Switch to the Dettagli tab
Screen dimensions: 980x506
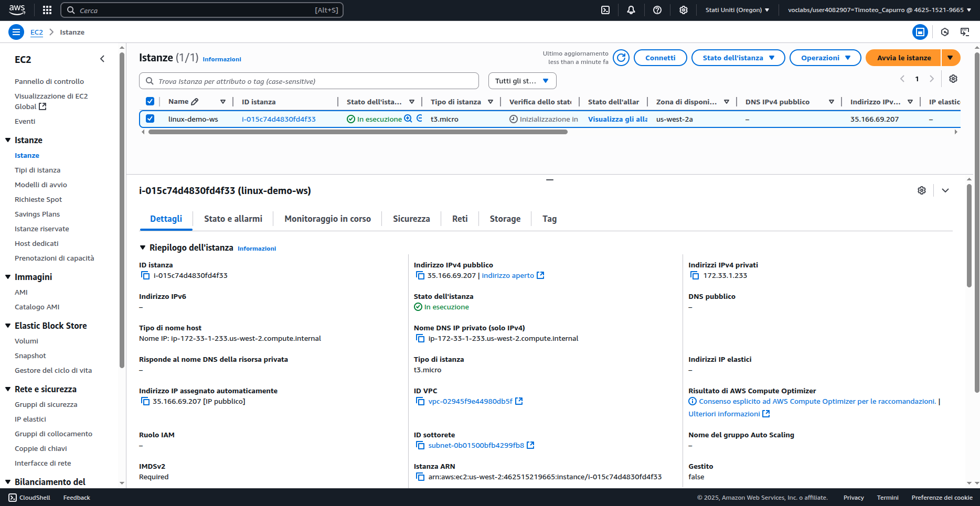point(166,219)
